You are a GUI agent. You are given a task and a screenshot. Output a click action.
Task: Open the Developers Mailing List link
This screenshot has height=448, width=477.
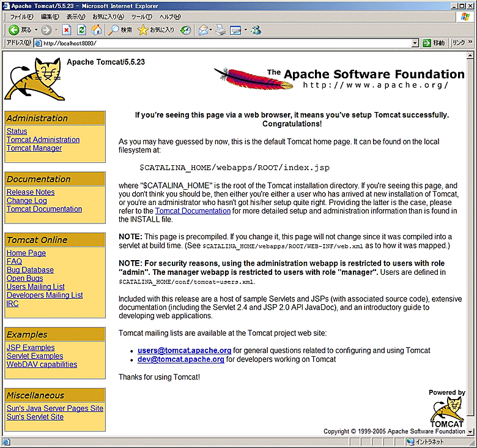[45, 295]
